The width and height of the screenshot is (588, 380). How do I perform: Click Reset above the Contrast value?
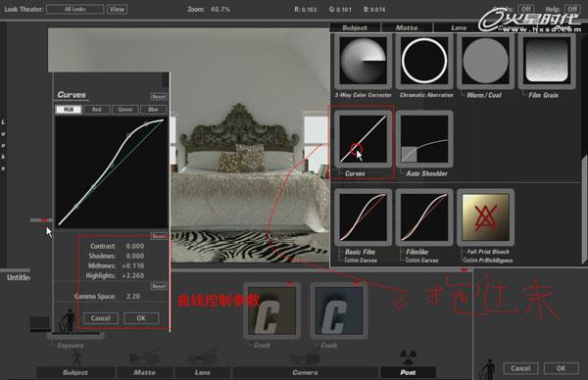(159, 236)
